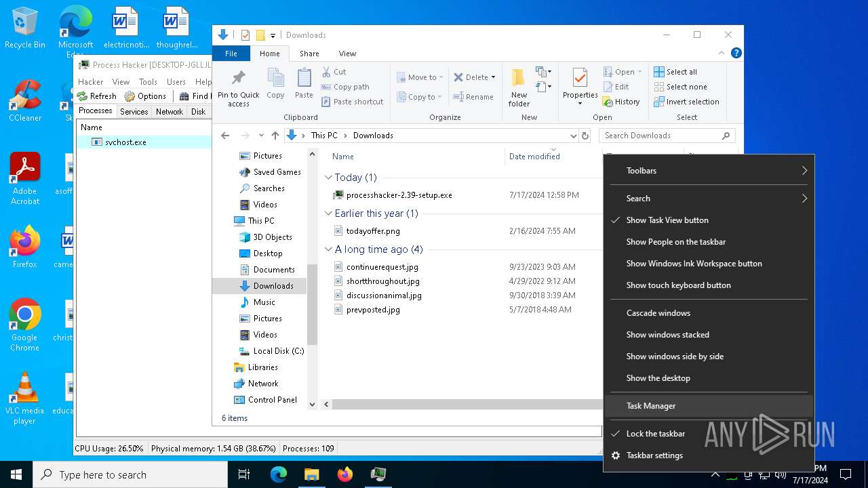Open Firefox from the taskbar
Screen dimensions: 868x488
pyautogui.click(x=344, y=474)
